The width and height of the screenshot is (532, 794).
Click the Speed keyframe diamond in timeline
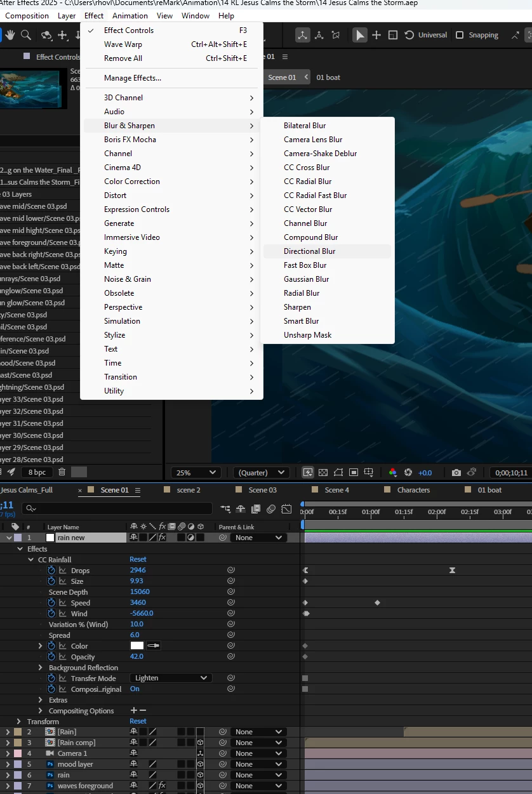coord(377,602)
